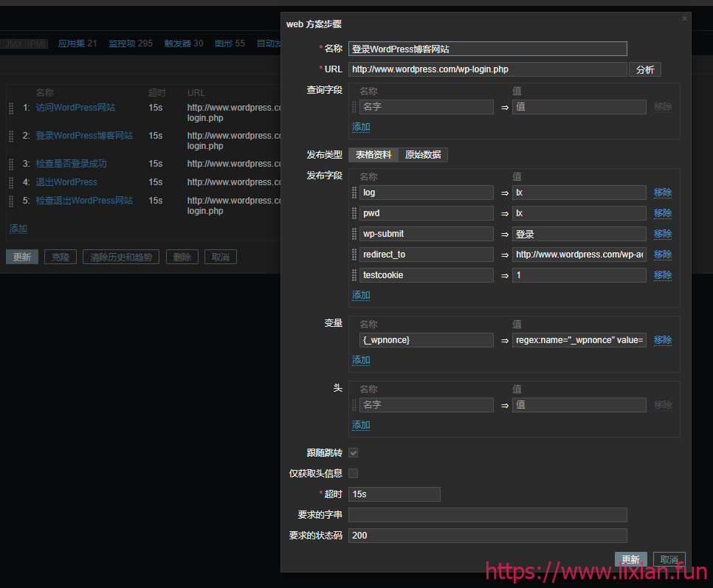Click the value field of log row

click(579, 193)
